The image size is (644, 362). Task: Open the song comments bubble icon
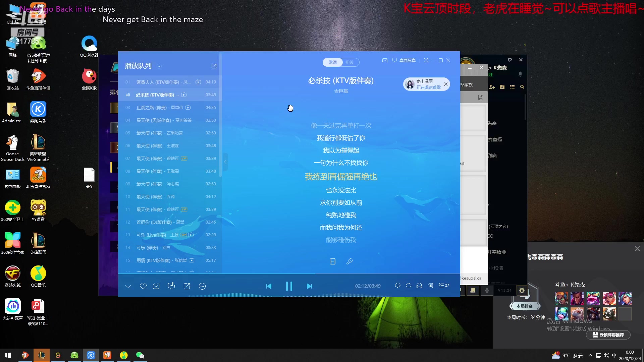click(x=171, y=286)
